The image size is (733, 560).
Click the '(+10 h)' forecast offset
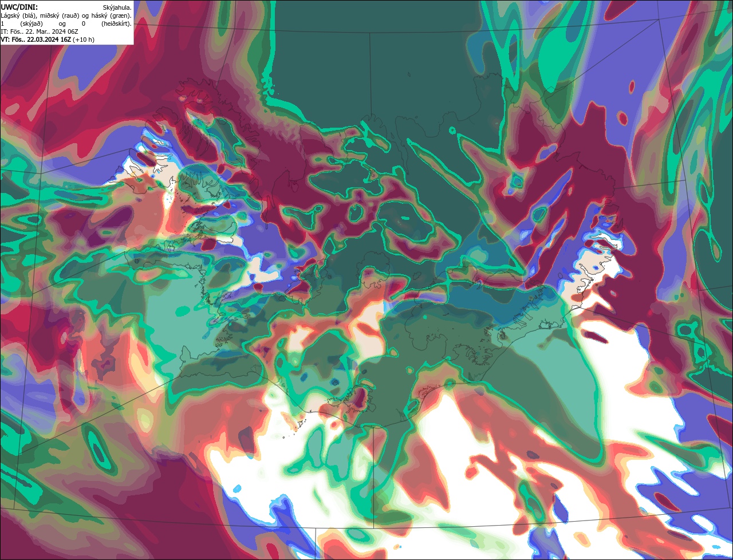84,40
